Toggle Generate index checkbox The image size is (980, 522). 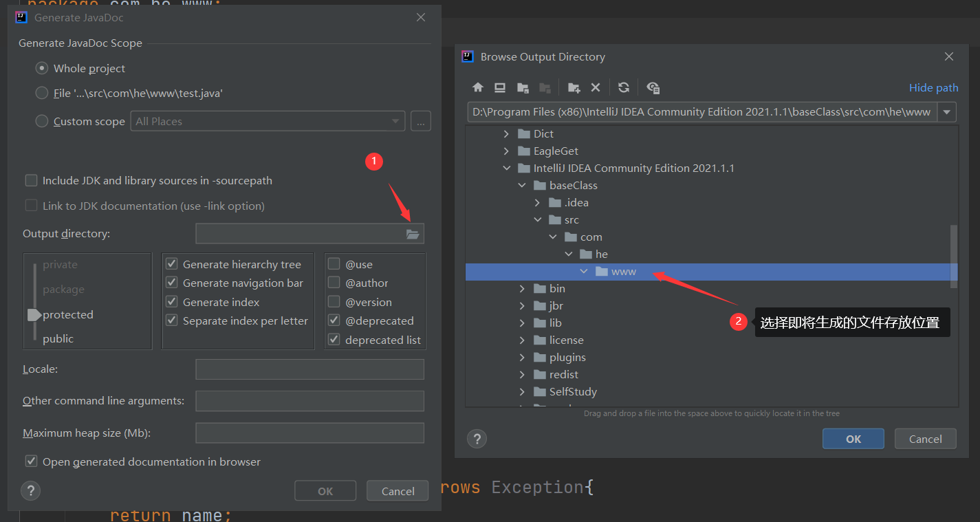click(172, 302)
